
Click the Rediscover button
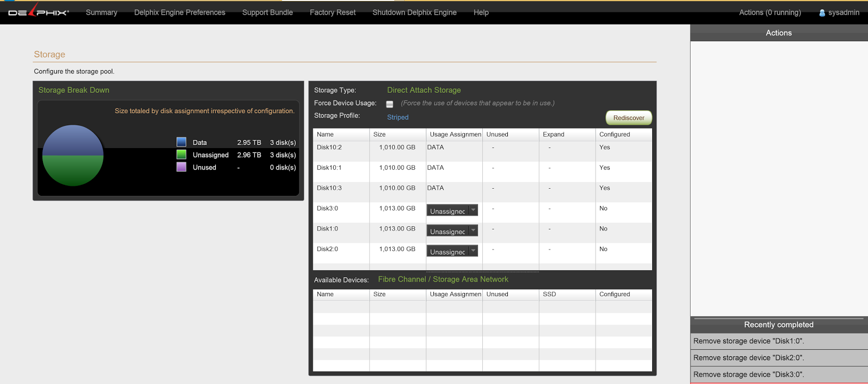(x=629, y=118)
